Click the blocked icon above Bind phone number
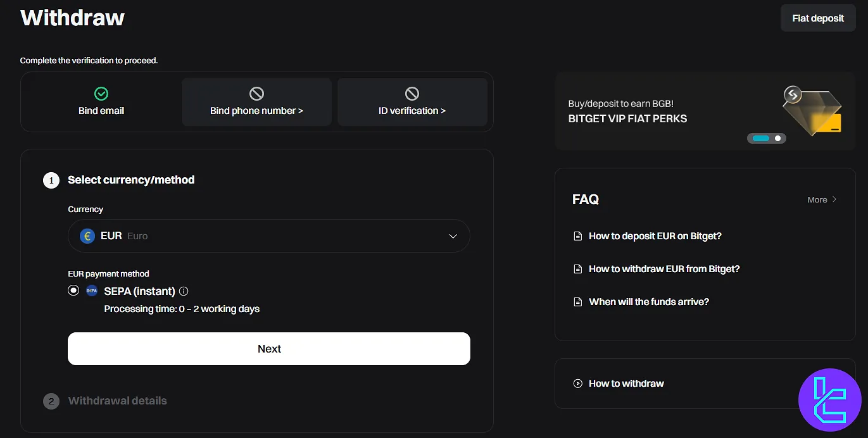The image size is (868, 438). point(256,94)
